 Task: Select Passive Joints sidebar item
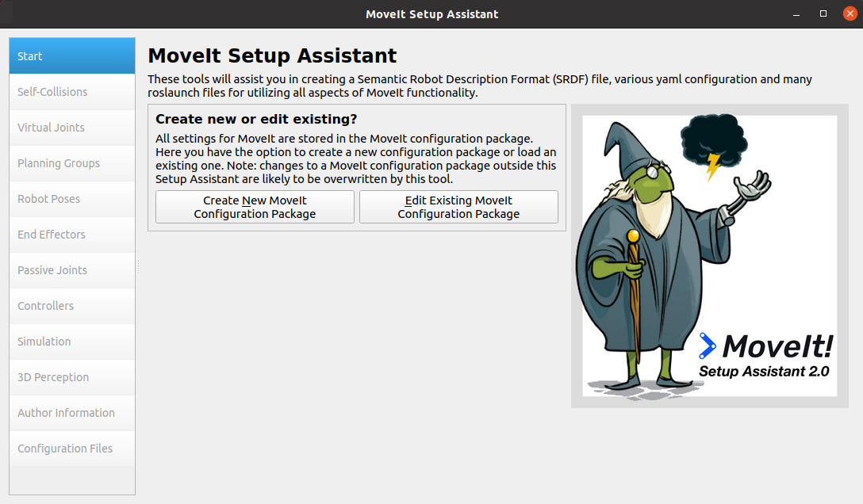pos(72,270)
